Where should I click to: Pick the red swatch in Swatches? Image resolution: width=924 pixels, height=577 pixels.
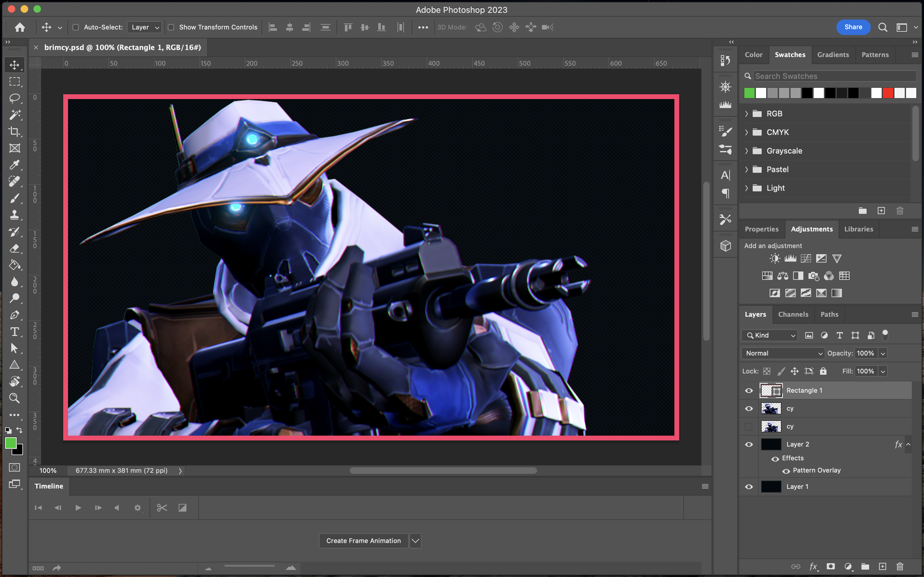[888, 93]
